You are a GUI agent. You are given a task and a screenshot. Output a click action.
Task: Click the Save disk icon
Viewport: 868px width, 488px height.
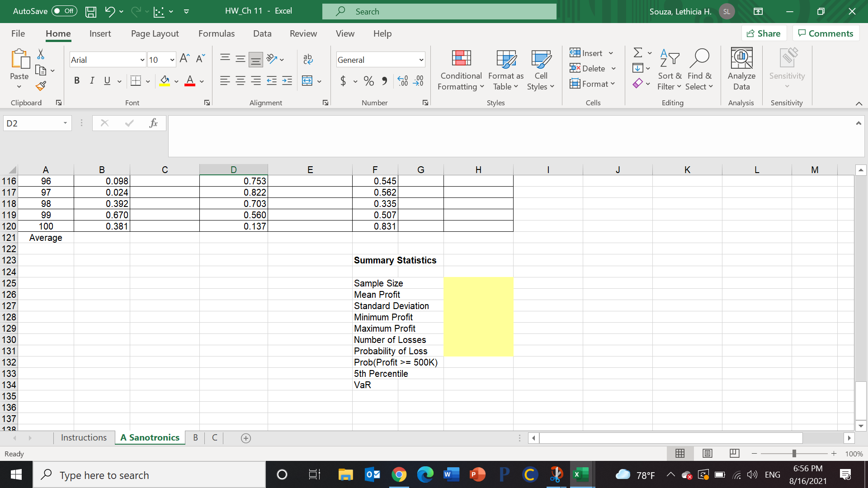point(91,12)
